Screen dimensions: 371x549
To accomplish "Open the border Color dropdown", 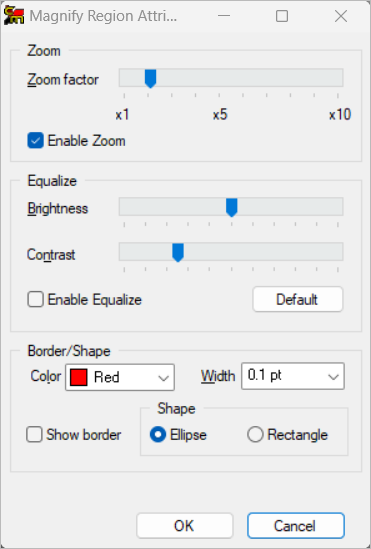I will pos(120,377).
